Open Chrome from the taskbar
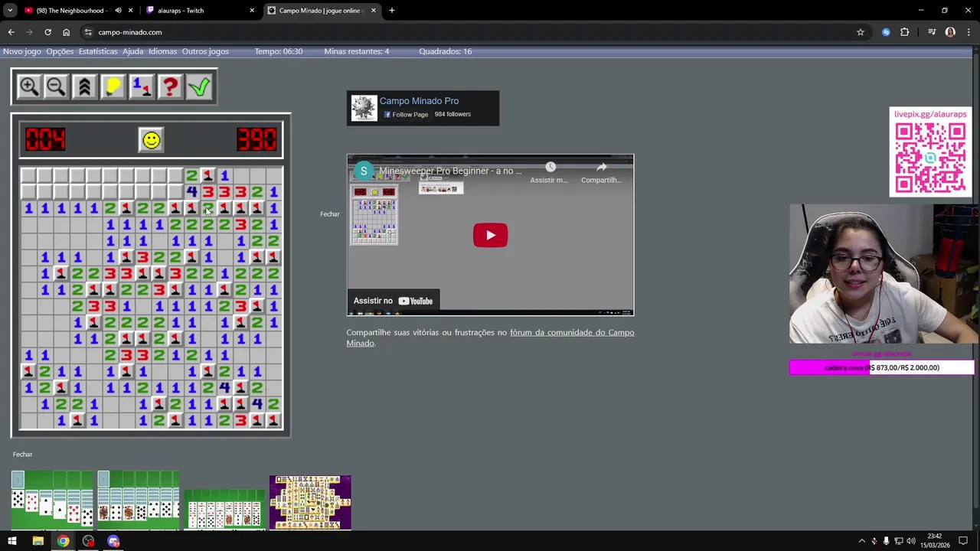The width and height of the screenshot is (980, 551). [x=63, y=541]
